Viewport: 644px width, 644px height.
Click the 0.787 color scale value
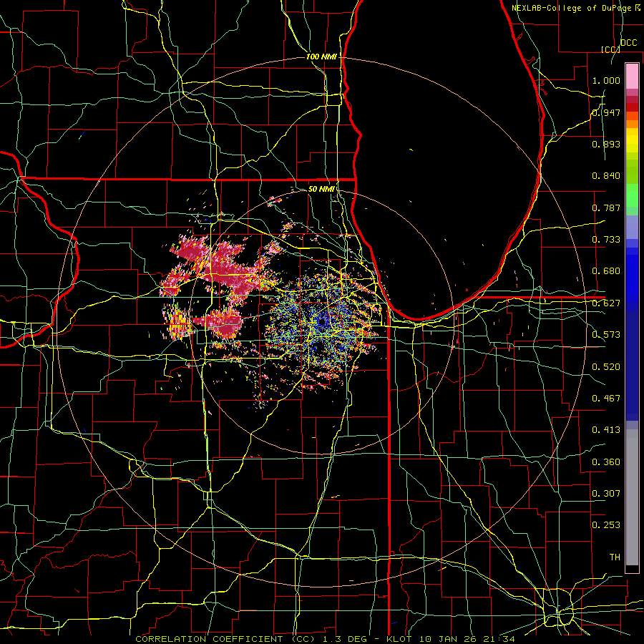[x=606, y=208]
